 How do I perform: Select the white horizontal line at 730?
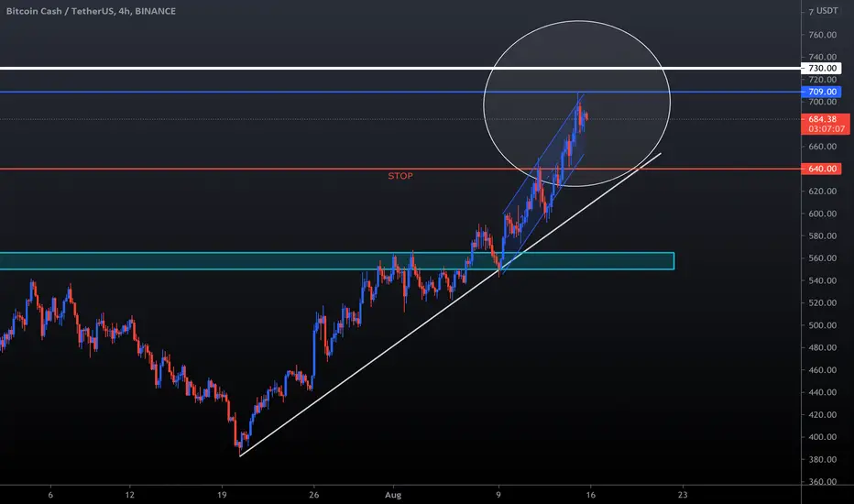(400, 68)
